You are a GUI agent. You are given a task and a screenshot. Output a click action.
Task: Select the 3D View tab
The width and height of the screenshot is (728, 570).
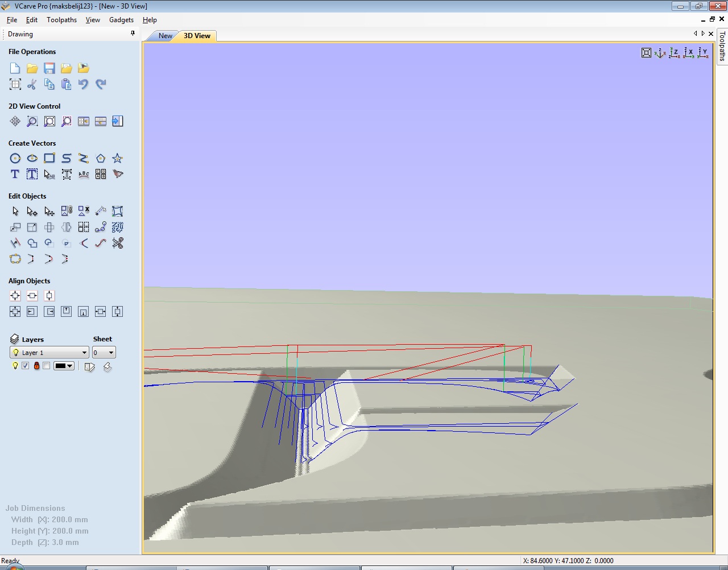pyautogui.click(x=197, y=36)
